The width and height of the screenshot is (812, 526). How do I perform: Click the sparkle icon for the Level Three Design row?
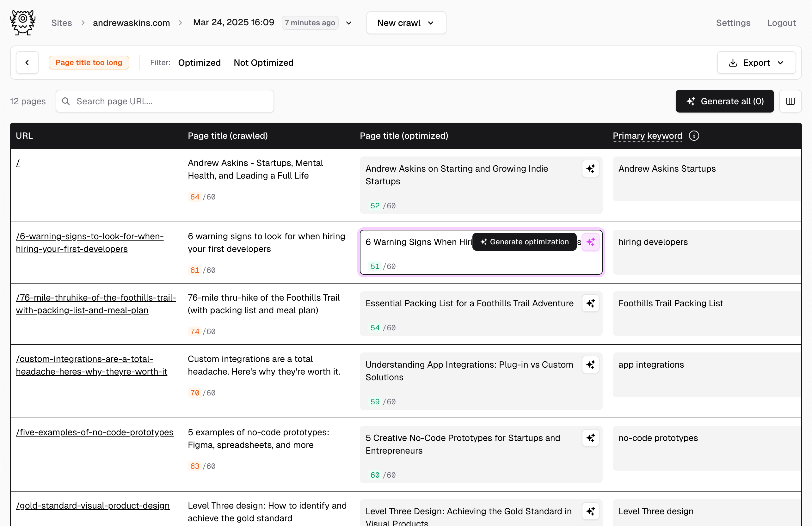point(590,511)
